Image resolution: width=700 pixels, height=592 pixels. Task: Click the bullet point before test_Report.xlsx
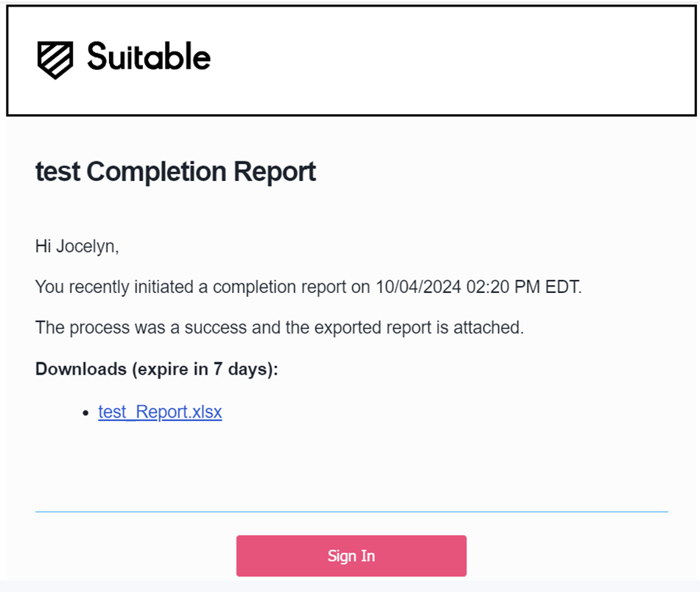[x=85, y=414]
